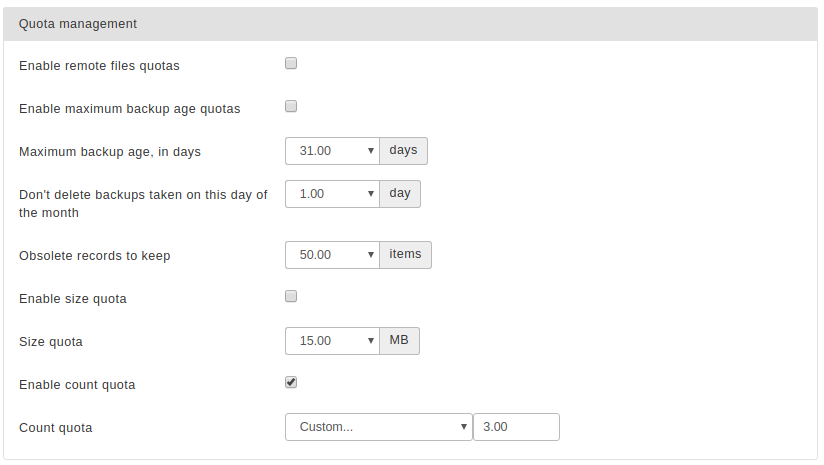Click the Size quota label text

point(51,342)
